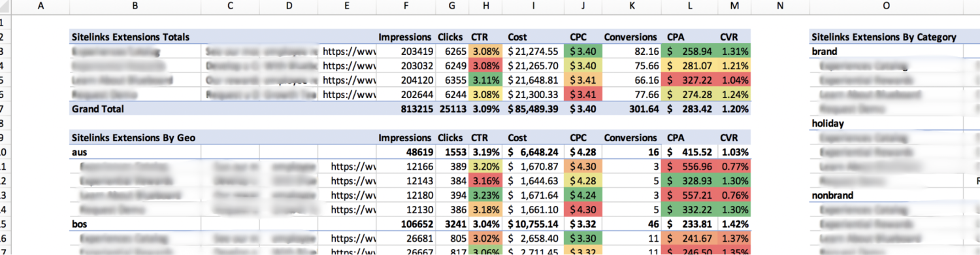Click bos cost total 10,755.14
The height and width of the screenshot is (255, 980).
click(534, 224)
